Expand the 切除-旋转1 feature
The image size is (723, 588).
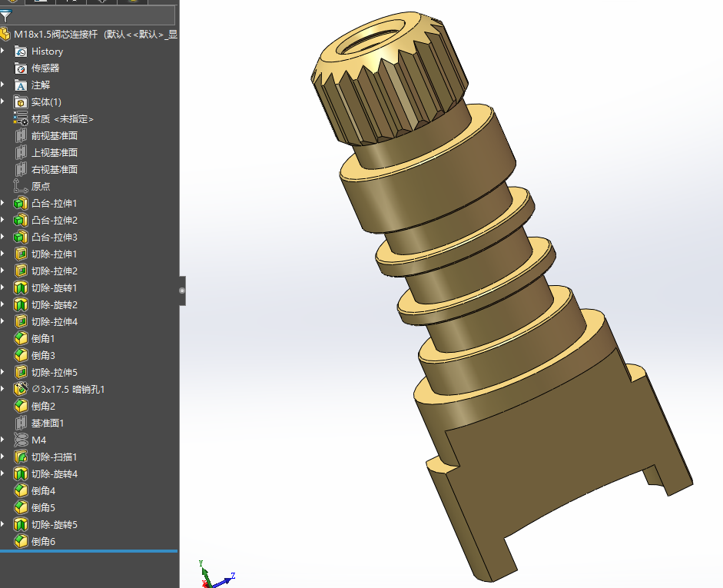(x=3, y=287)
